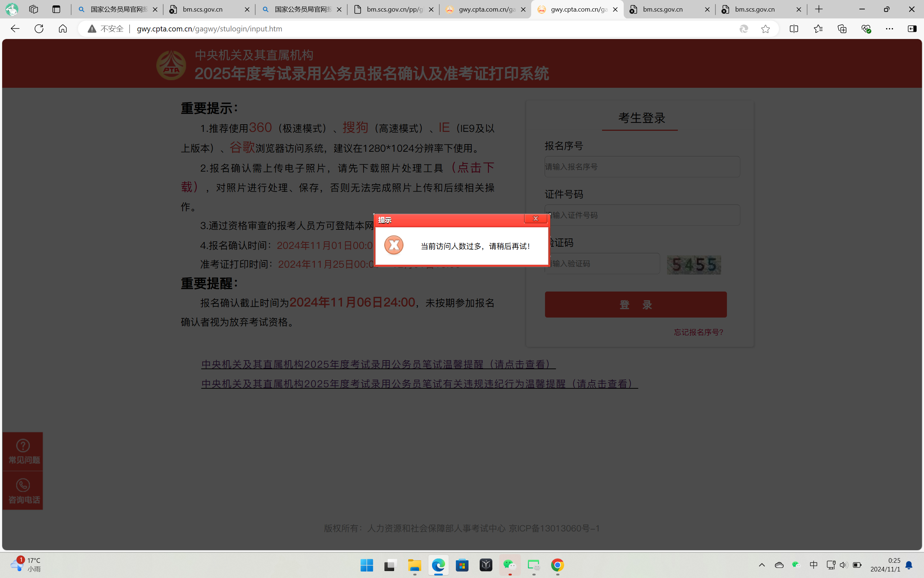924x578 pixels.
Task: Toggle split screen view
Action: click(x=794, y=29)
